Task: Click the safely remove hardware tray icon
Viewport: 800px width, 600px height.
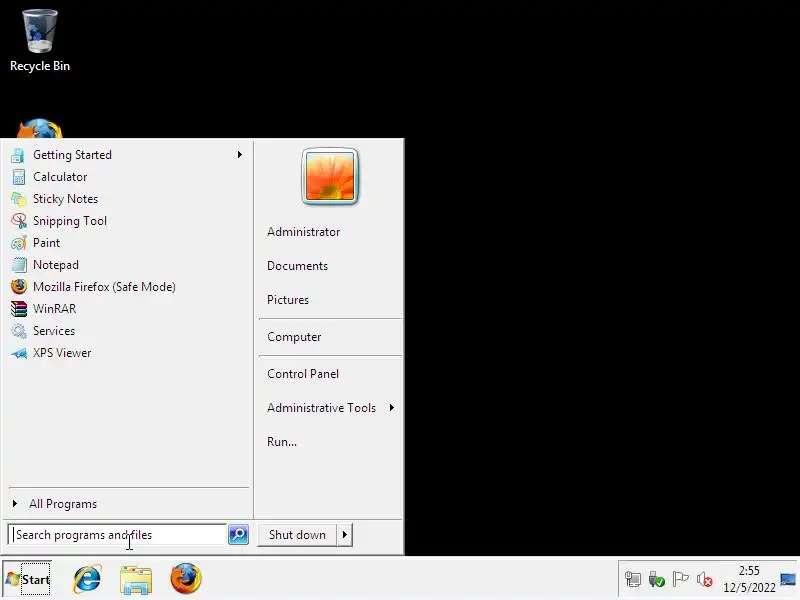Action: [657, 579]
